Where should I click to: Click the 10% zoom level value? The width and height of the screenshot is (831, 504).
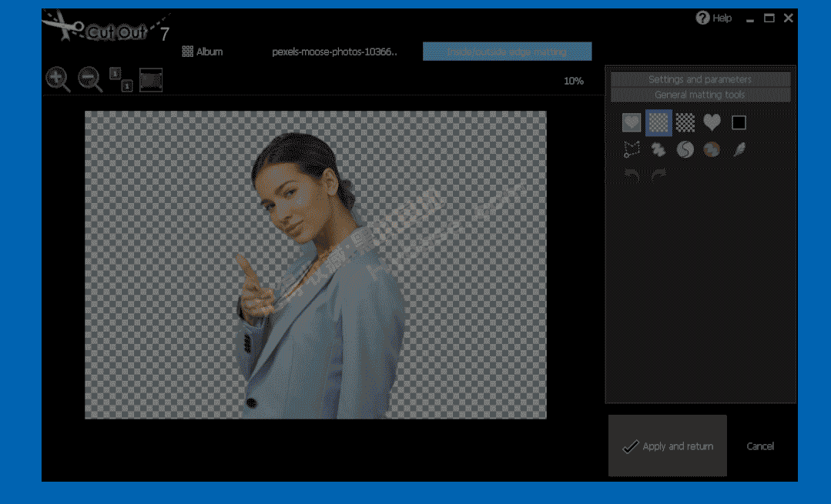point(574,81)
